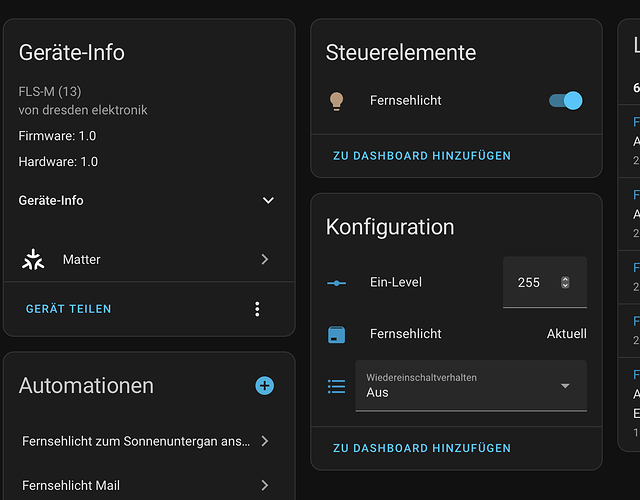
Task: Expand the Geräte-Info details chevron
Action: point(268,200)
